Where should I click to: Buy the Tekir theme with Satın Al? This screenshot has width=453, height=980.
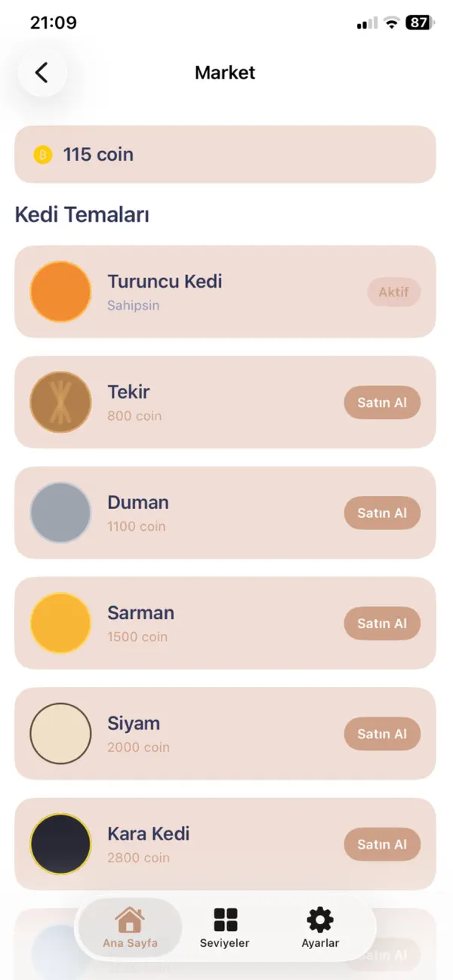click(x=382, y=402)
